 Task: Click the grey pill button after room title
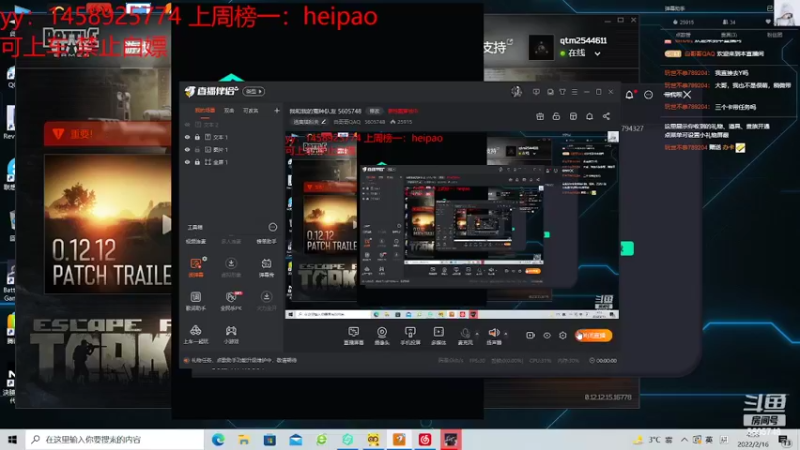coord(374,111)
